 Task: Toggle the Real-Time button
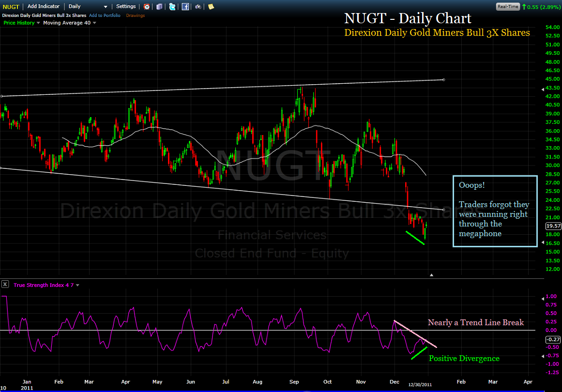(507, 6)
